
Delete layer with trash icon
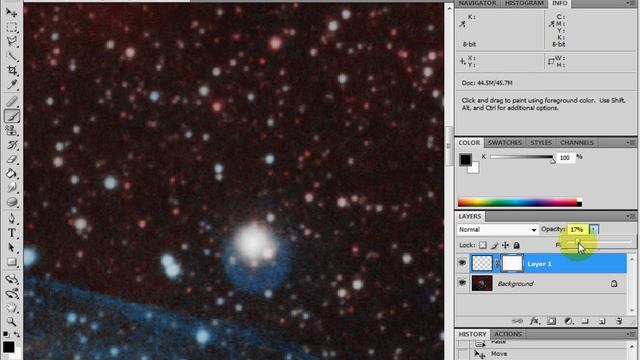(619, 321)
